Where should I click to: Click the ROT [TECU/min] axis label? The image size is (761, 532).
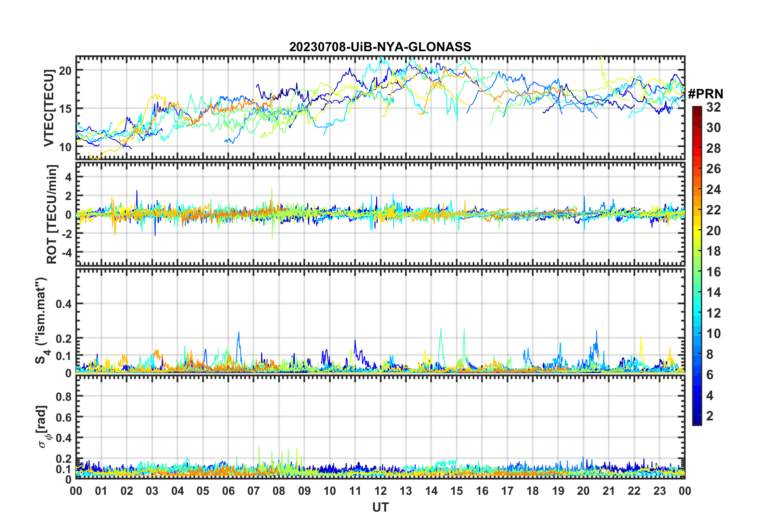pyautogui.click(x=52, y=214)
